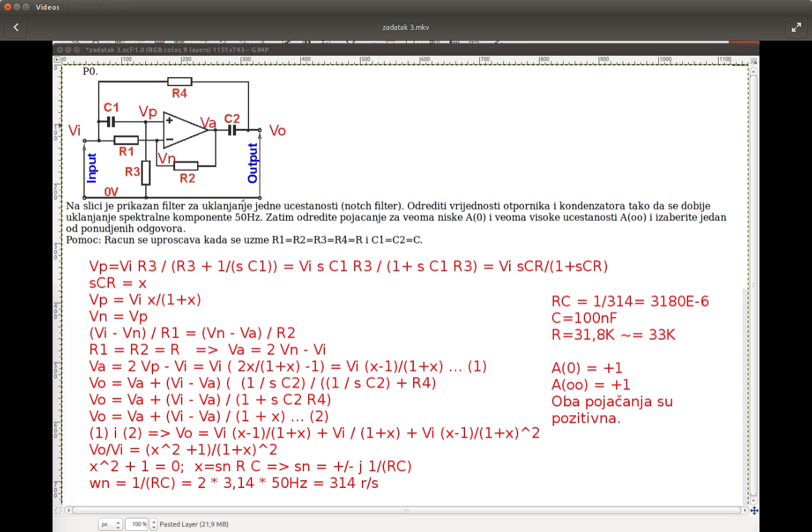This screenshot has height=532, width=812.
Task: Click the vertical scrollbar thumb in GIMP
Action: tap(754, 284)
